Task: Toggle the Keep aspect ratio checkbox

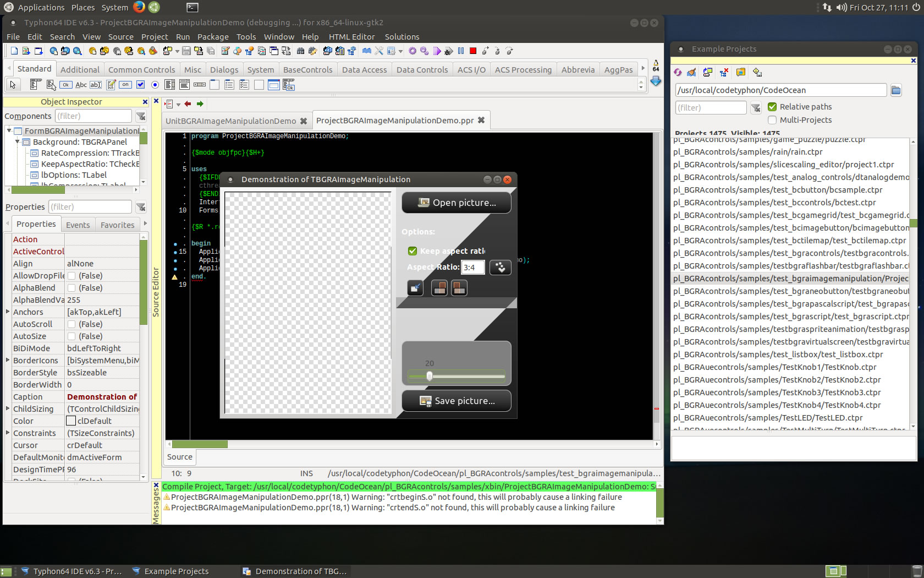Action: tap(413, 251)
